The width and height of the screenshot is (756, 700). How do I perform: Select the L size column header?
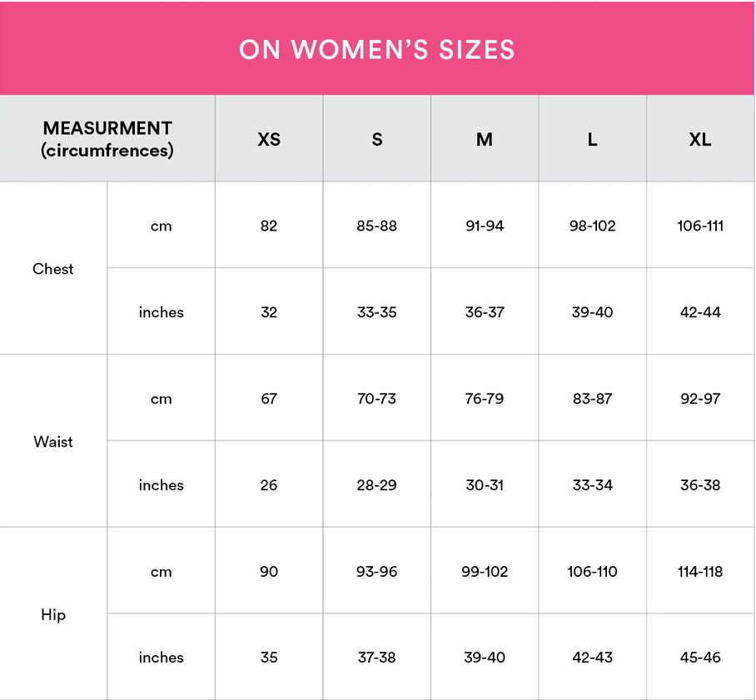click(593, 139)
